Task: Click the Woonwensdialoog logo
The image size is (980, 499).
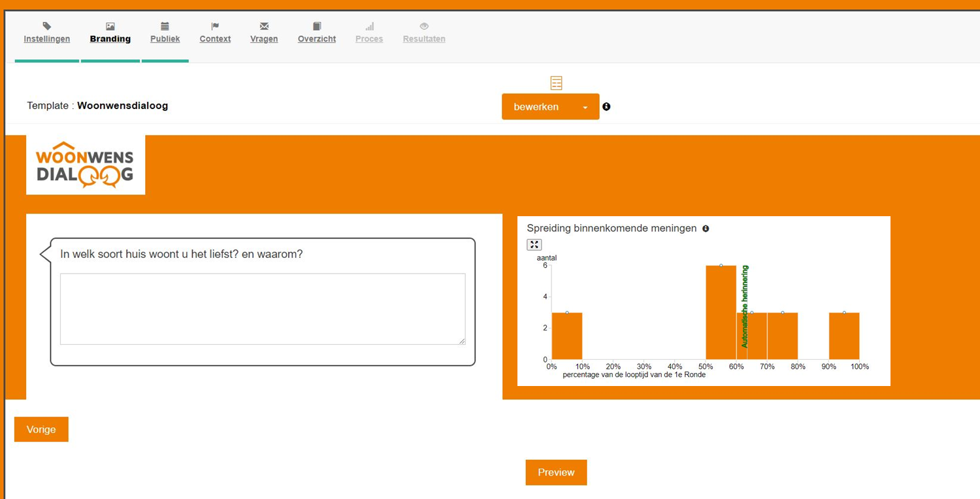Action: [x=86, y=165]
